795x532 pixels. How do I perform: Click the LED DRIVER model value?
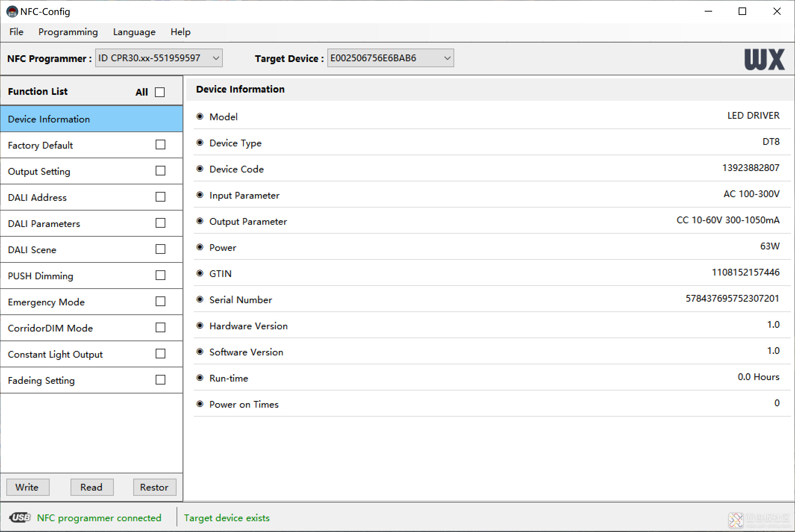click(x=753, y=116)
